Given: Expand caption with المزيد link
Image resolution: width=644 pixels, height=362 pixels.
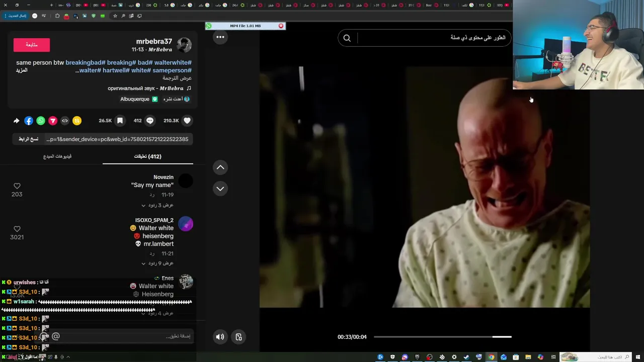Looking at the screenshot, I should (x=21, y=70).
